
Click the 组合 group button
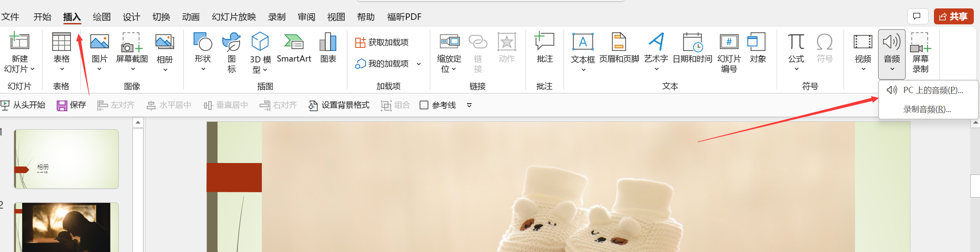point(395,105)
